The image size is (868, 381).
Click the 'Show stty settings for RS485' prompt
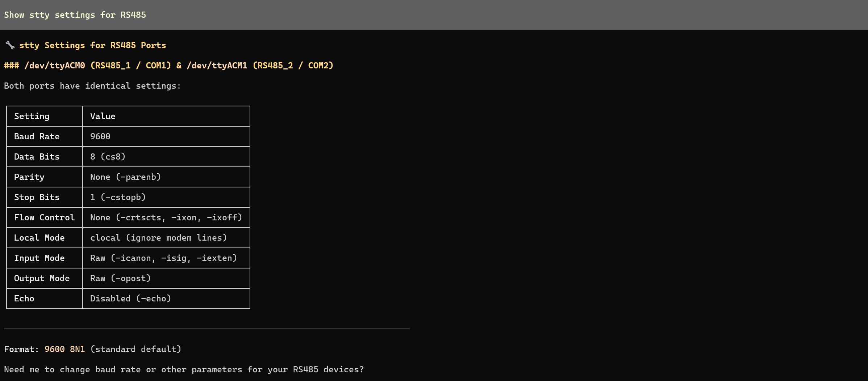tap(75, 15)
